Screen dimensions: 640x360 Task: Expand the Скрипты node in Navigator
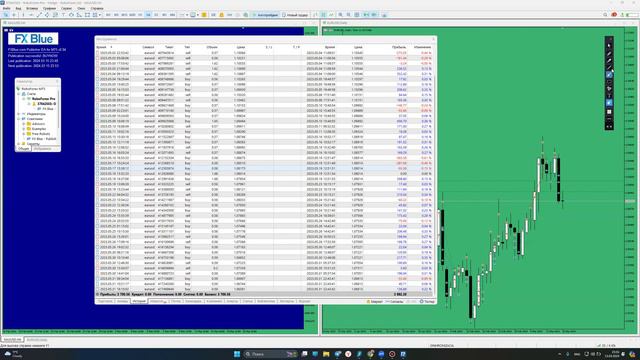coord(19,144)
